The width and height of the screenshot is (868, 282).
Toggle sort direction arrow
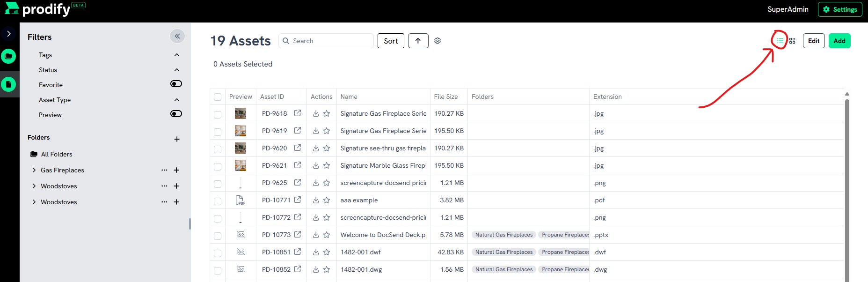click(x=418, y=41)
